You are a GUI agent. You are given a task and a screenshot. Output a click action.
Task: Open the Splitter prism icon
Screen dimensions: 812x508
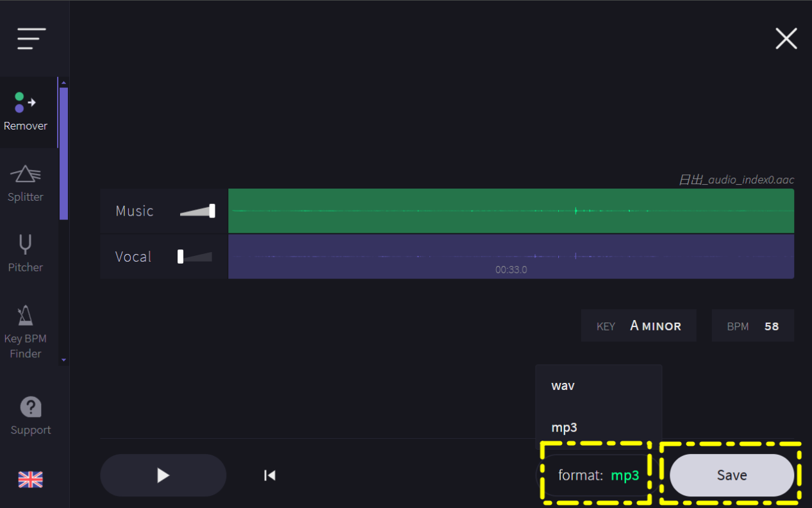(x=26, y=174)
